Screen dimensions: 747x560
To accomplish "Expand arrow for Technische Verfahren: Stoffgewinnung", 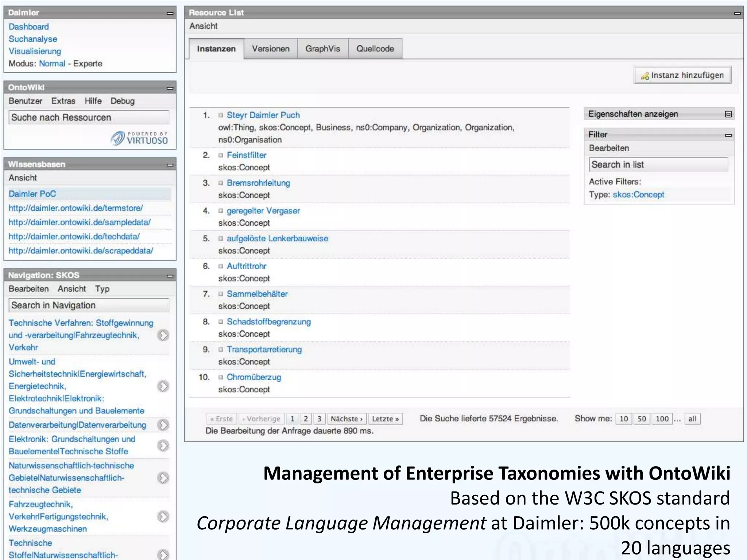I will 163,335.
